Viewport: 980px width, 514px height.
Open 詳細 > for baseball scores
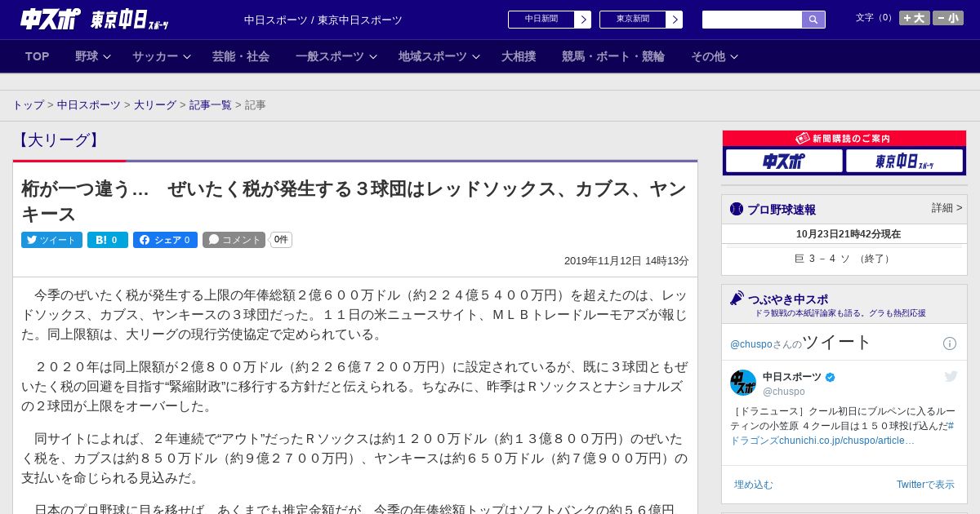947,208
